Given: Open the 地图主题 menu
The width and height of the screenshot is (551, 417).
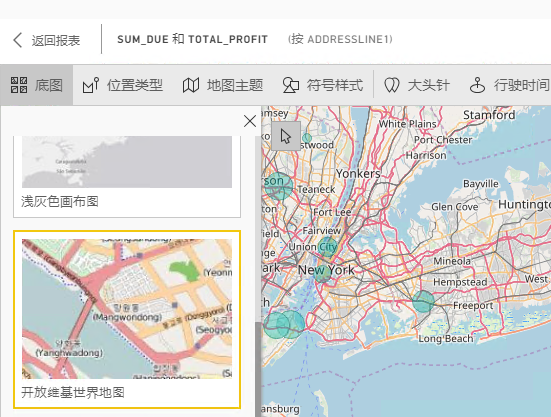Looking at the screenshot, I should 223,85.
